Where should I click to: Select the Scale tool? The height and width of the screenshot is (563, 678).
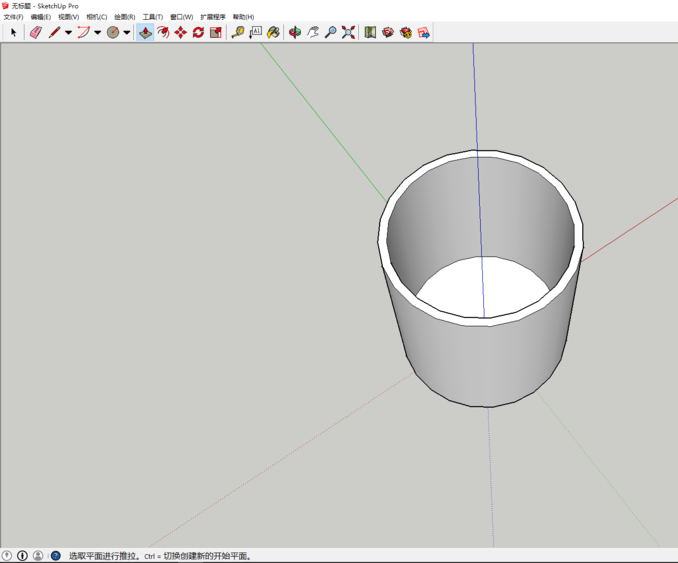pyautogui.click(x=216, y=32)
